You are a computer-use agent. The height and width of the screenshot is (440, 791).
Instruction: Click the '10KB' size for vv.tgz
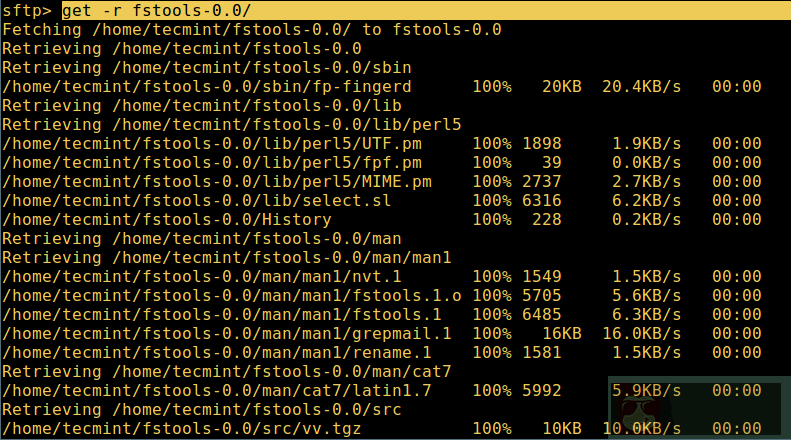click(x=561, y=429)
